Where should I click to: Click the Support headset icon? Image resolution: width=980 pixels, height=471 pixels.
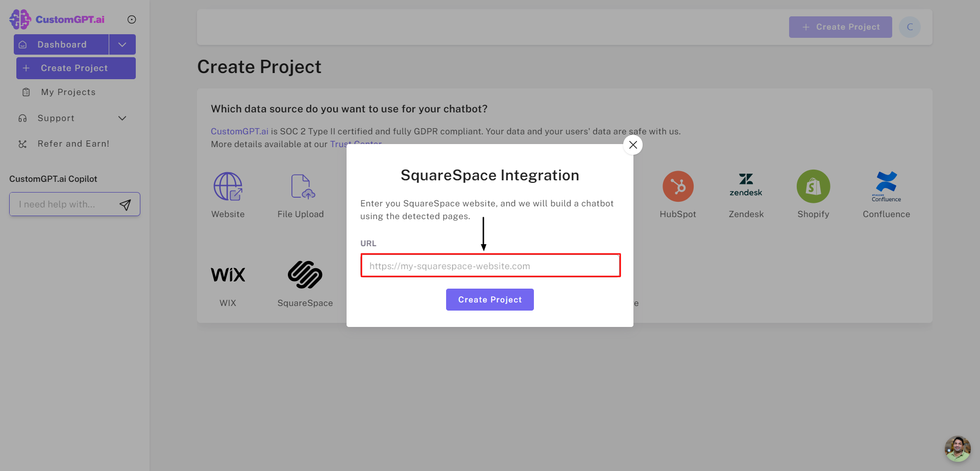(22, 118)
